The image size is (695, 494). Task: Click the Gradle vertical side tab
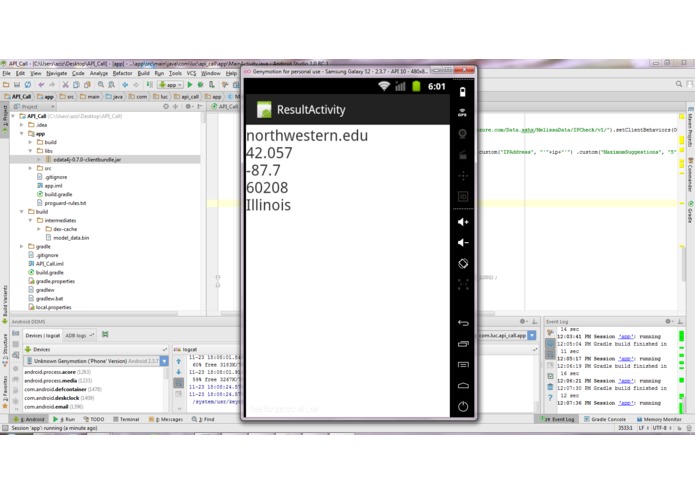click(x=690, y=212)
